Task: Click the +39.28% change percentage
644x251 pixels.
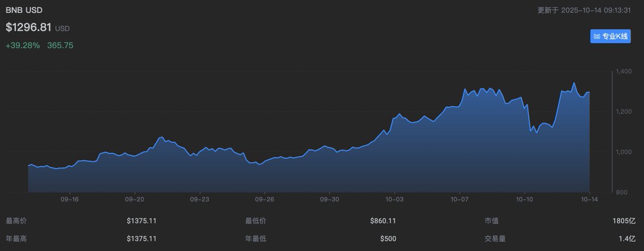Action: 23,46
